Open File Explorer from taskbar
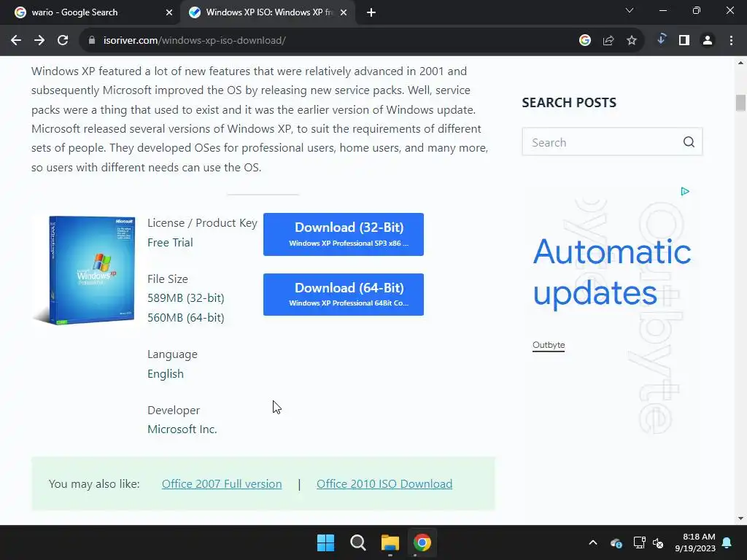This screenshot has height=560, width=747. [x=390, y=542]
